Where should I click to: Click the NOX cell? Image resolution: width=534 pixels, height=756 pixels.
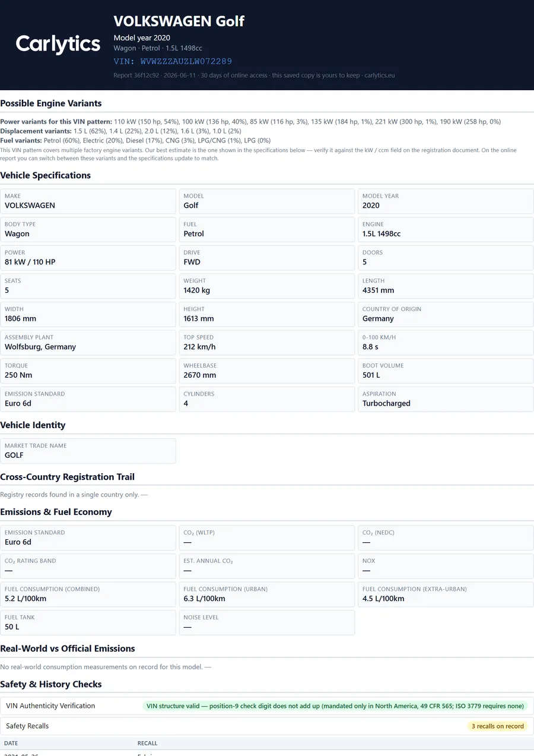click(x=446, y=566)
